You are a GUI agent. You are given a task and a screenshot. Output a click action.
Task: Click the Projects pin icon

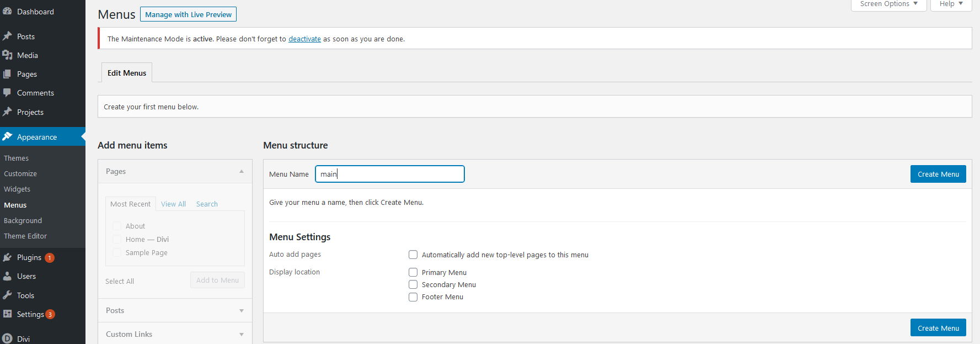pyautogui.click(x=7, y=112)
